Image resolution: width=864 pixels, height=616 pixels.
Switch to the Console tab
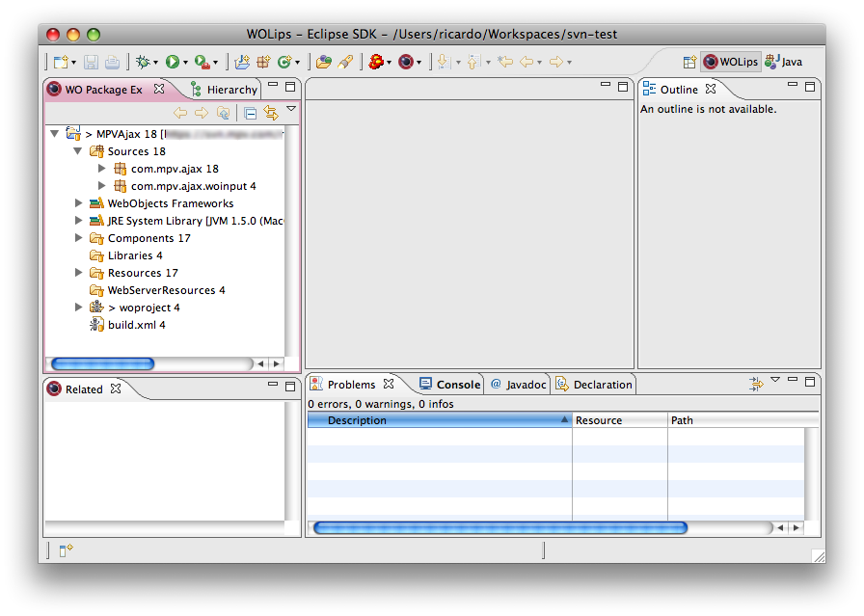pyautogui.click(x=449, y=384)
